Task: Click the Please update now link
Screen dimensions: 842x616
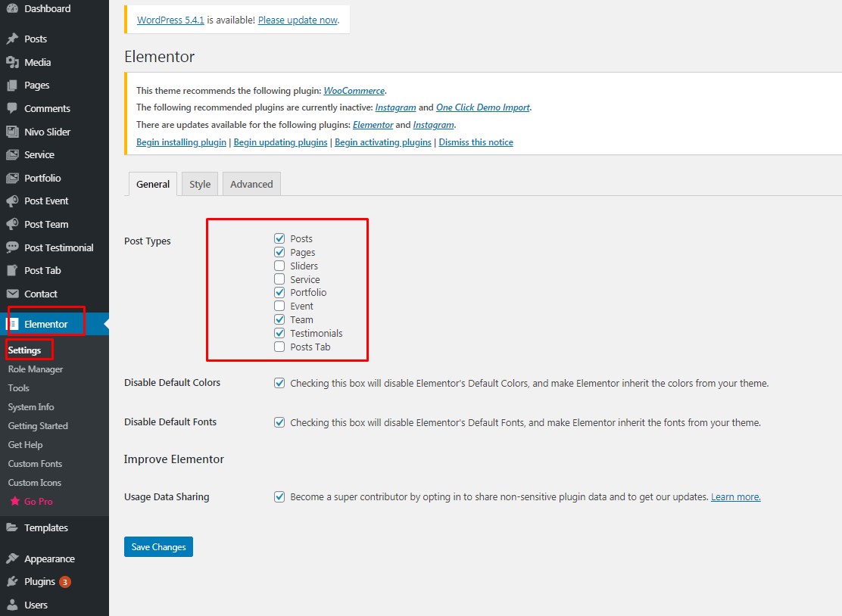Action: 298,20
